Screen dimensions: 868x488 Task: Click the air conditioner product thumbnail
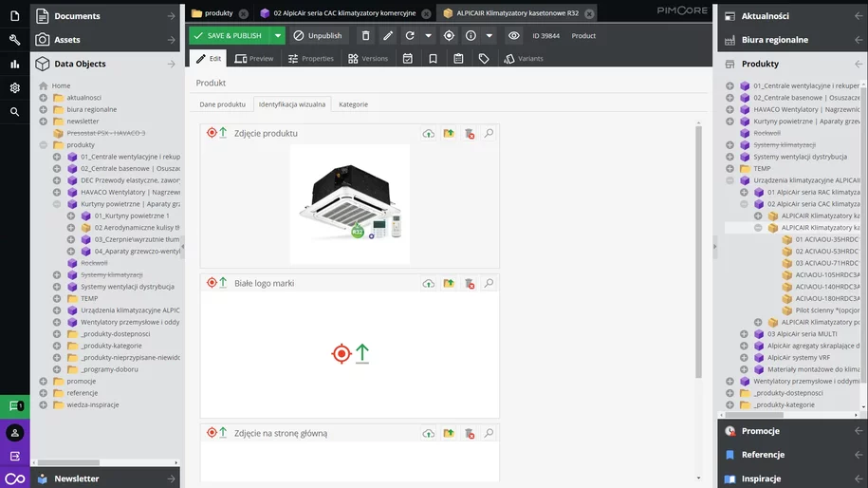pos(349,203)
